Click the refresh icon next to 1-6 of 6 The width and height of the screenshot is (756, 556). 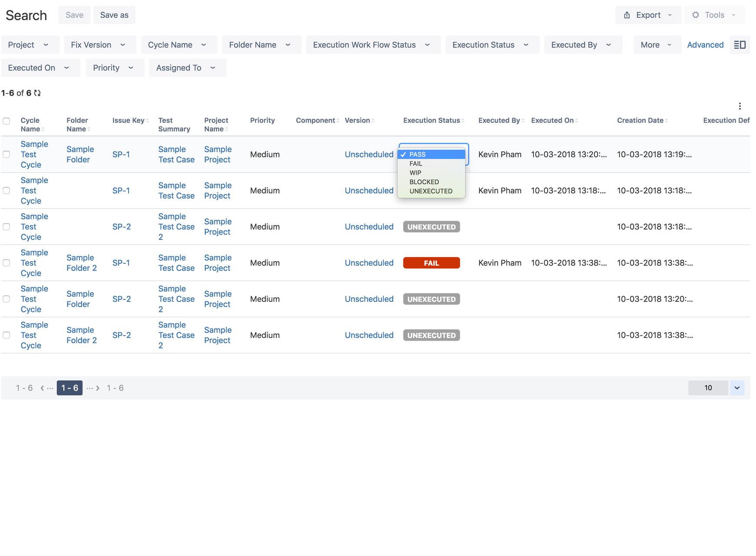[x=37, y=93]
